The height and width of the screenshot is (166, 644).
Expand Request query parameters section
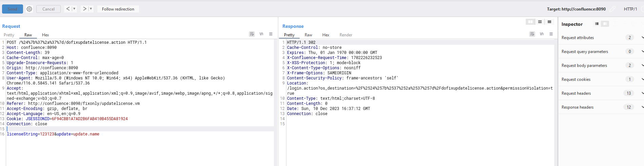602,52
